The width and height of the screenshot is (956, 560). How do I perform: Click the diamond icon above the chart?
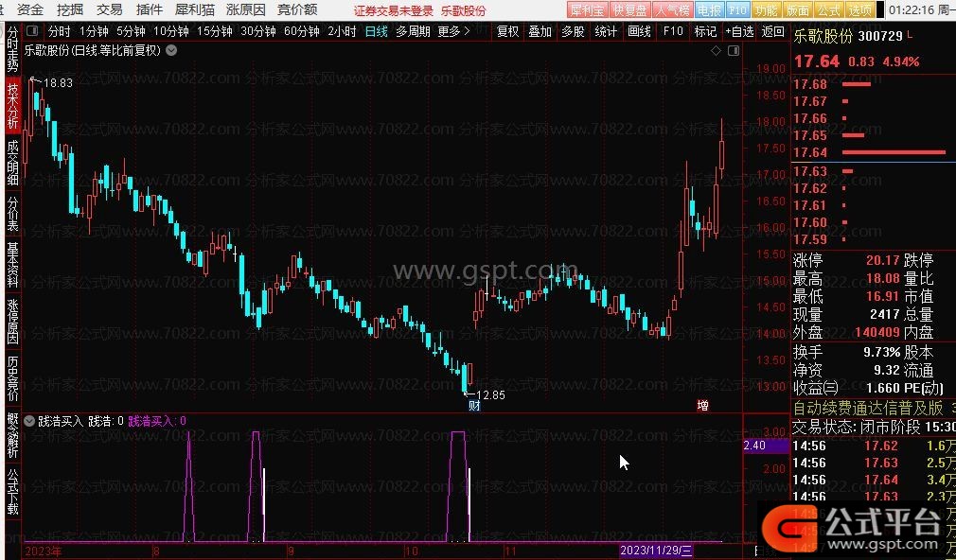click(x=717, y=51)
